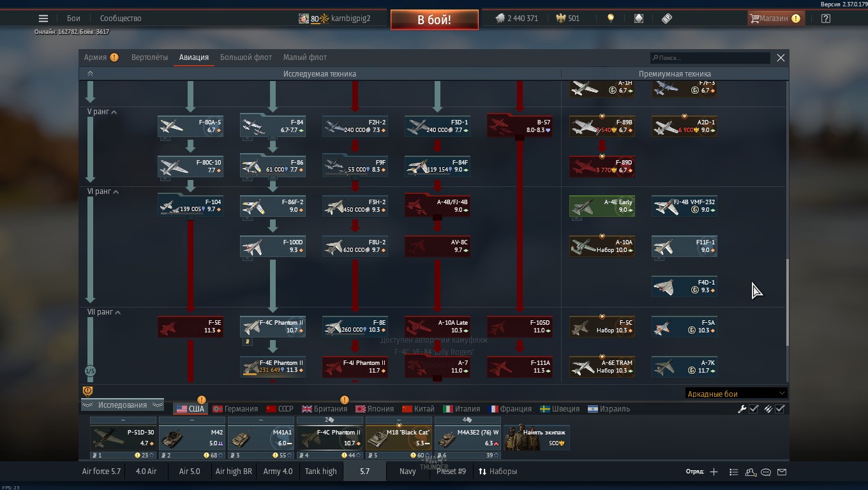This screenshot has width=868, height=490.
Task: Open the Наборы presets button
Action: click(x=498, y=471)
